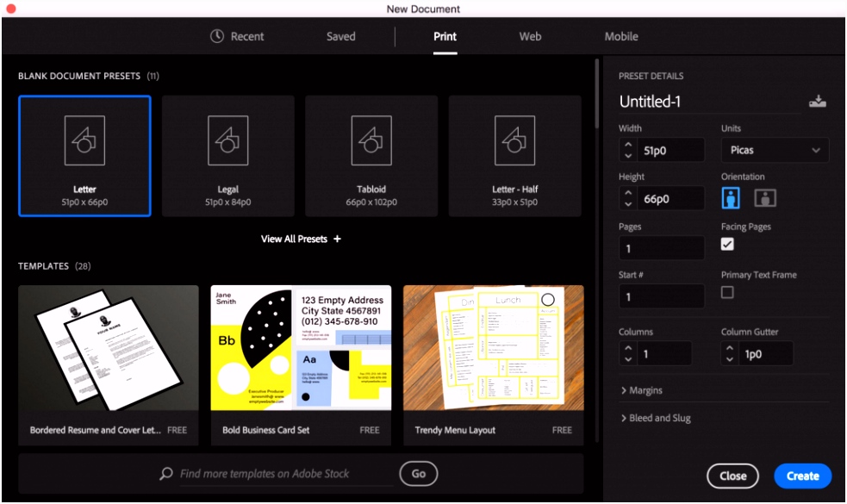Click the Column Gutter field showing 1p0
This screenshot has width=847, height=504.
766,353
